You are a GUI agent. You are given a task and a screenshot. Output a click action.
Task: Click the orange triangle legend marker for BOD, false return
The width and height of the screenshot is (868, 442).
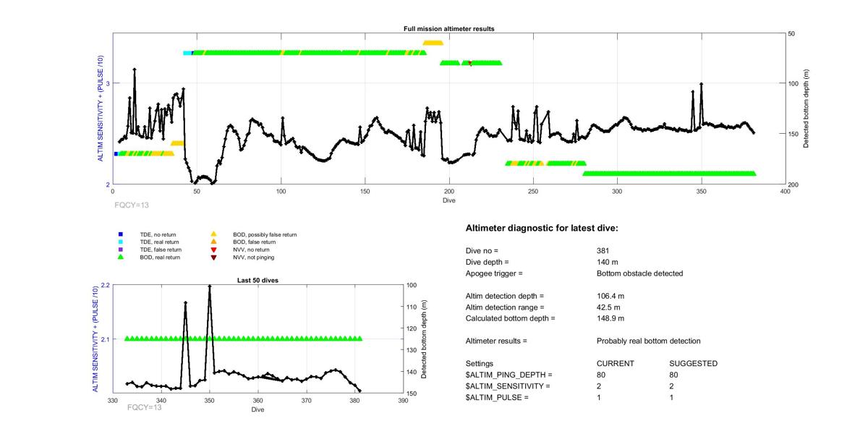click(213, 242)
